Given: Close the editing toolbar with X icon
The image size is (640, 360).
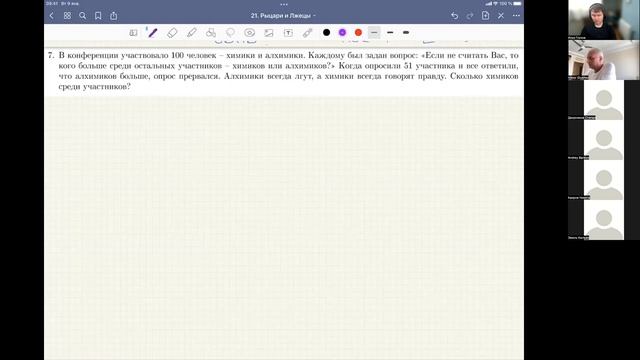Looking at the screenshot, I should coord(501,16).
